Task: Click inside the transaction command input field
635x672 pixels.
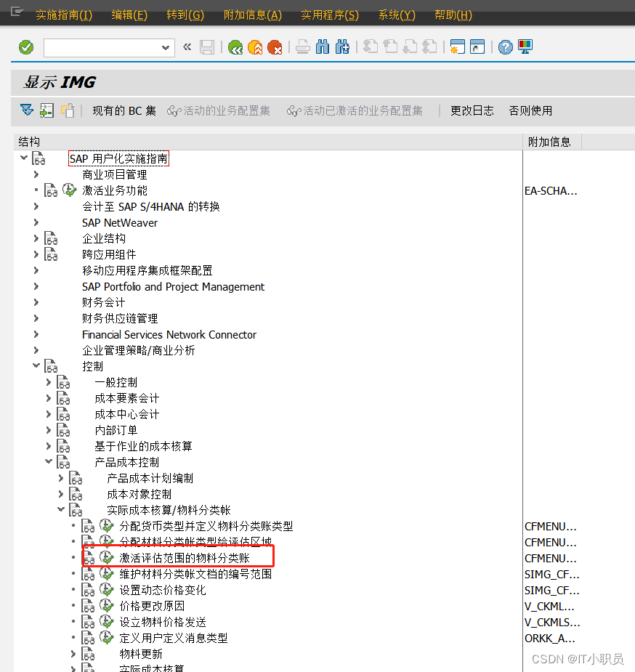Action: (103, 47)
